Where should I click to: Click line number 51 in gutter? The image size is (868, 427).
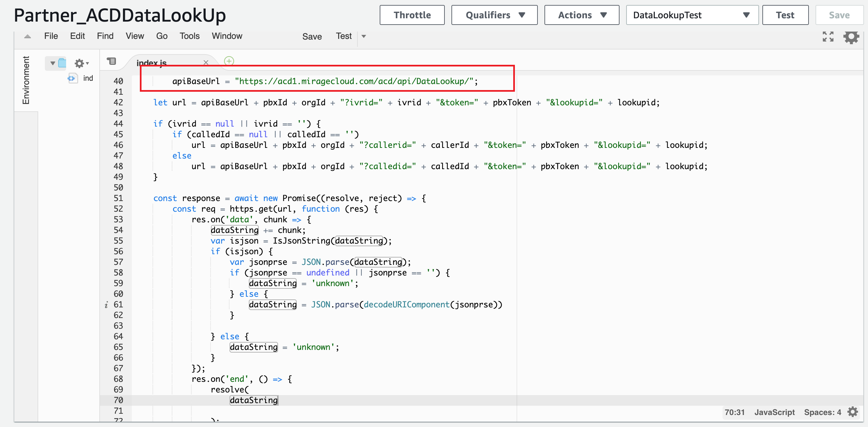tap(118, 198)
